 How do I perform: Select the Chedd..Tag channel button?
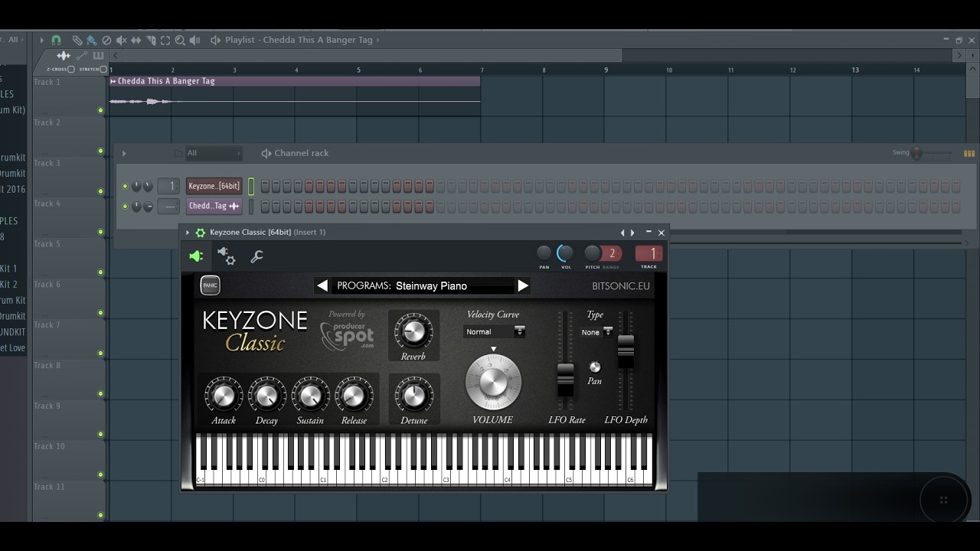pyautogui.click(x=214, y=206)
